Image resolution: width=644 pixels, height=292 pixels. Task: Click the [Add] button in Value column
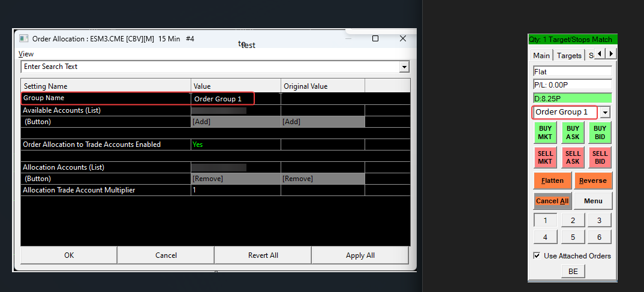point(235,122)
